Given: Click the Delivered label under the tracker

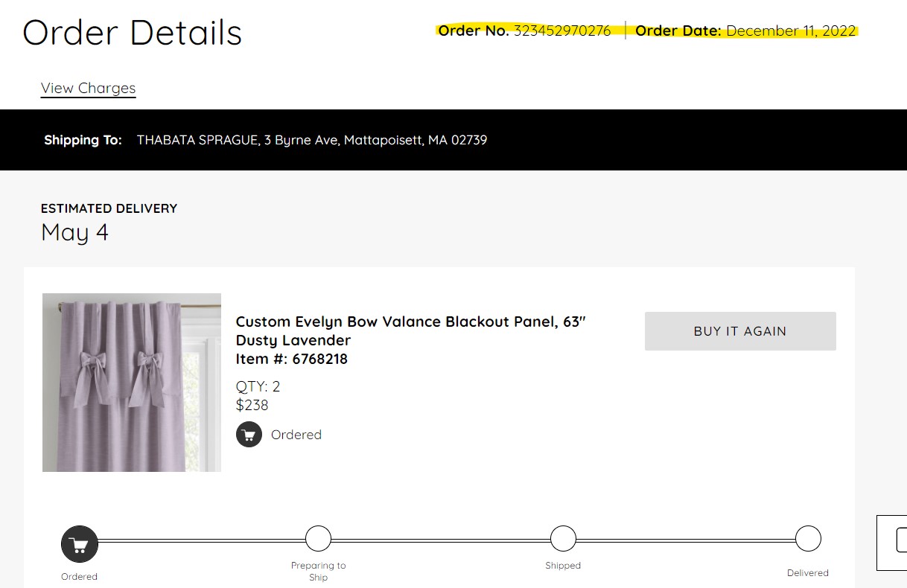Looking at the screenshot, I should [x=808, y=572].
